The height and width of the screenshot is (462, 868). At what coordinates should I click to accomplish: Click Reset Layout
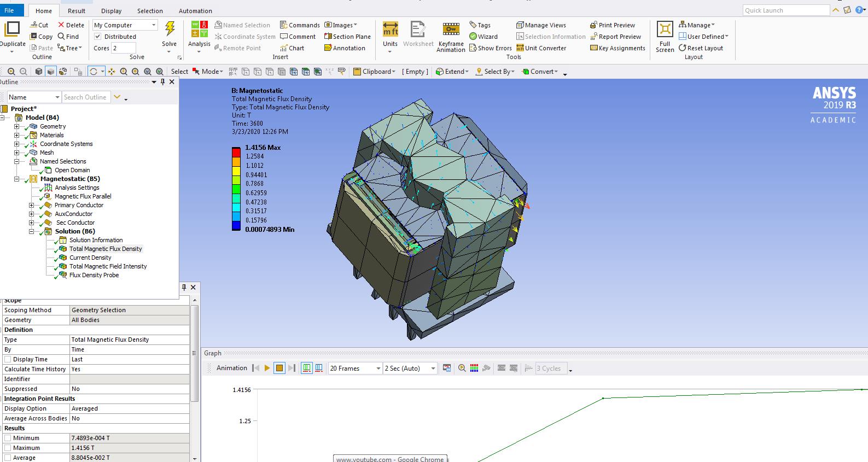(701, 48)
